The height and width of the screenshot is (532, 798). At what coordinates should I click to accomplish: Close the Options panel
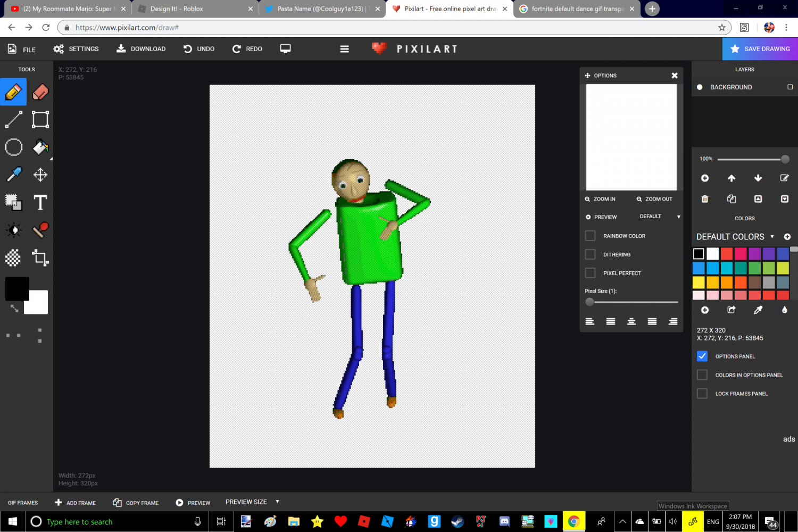(675, 76)
